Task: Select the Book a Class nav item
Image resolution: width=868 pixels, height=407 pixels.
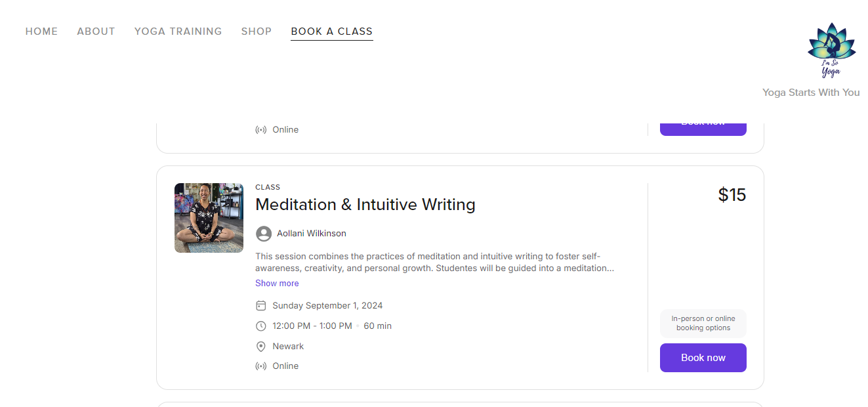Action: [x=331, y=32]
